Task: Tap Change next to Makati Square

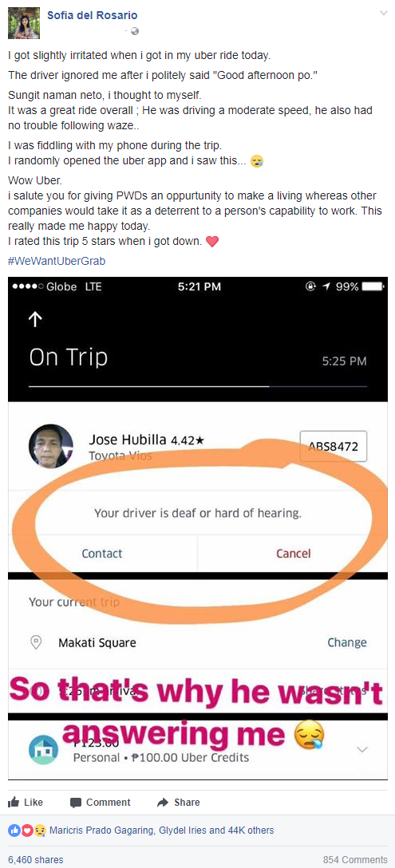Action: [x=347, y=642]
